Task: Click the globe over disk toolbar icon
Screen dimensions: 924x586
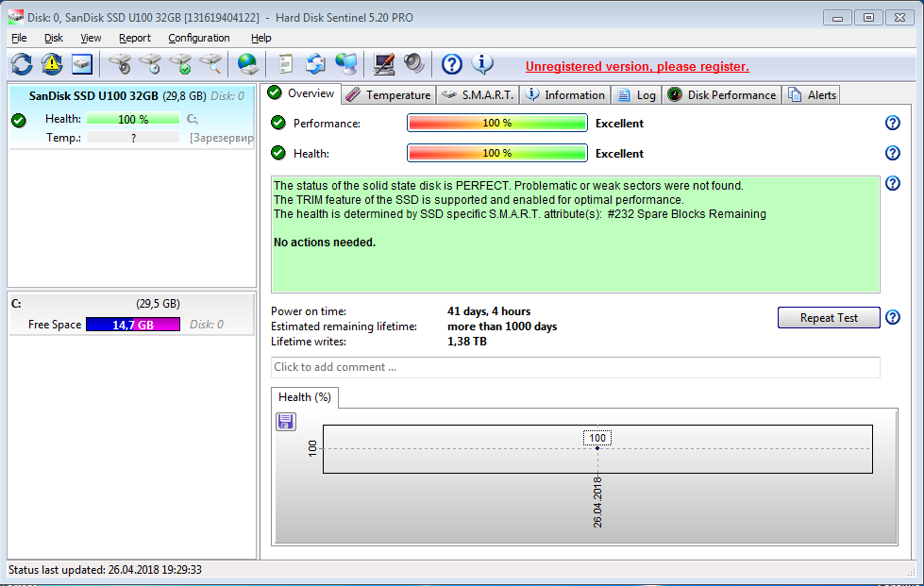Action: coord(247,63)
